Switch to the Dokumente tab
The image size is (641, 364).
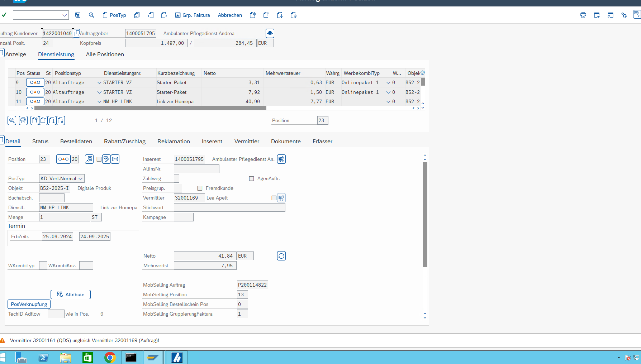click(286, 141)
